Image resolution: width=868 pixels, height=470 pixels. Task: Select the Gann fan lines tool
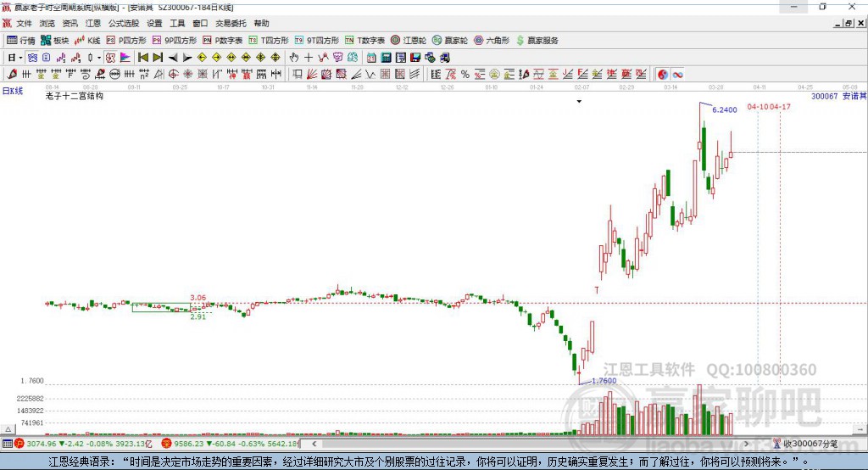pyautogui.click(x=311, y=75)
